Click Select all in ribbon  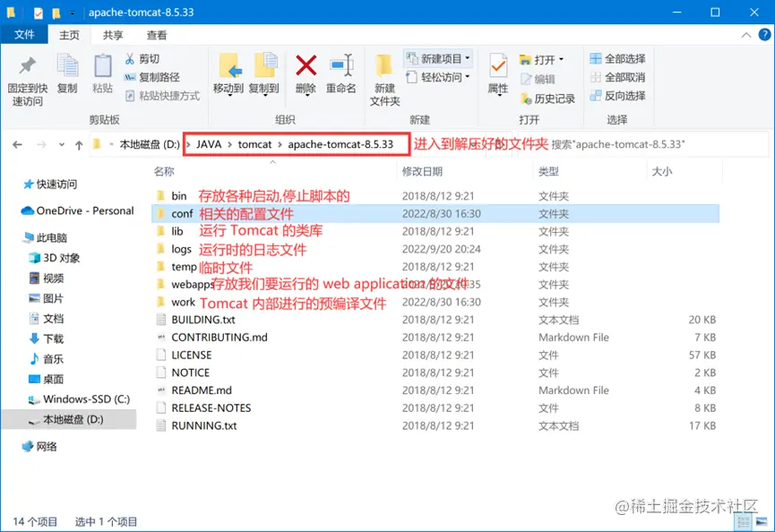pos(618,59)
